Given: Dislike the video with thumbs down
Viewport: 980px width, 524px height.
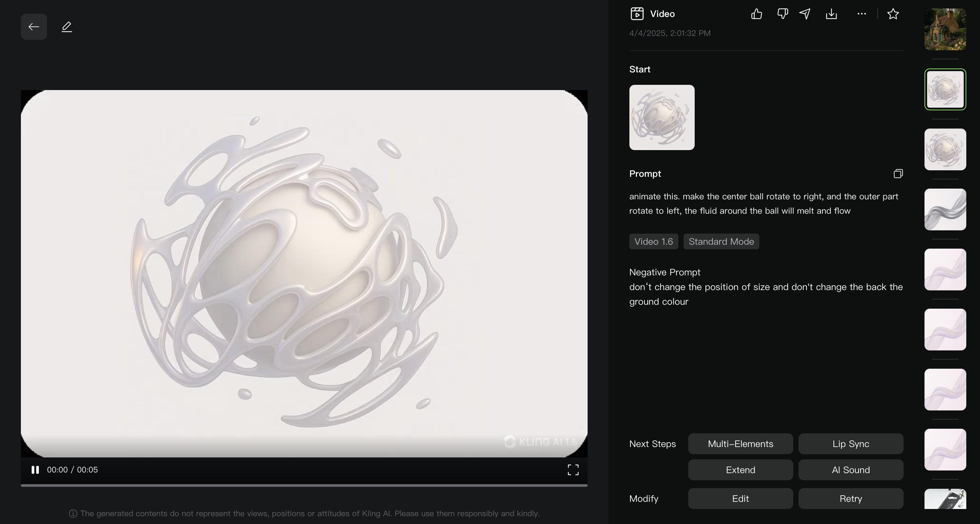Looking at the screenshot, I should (x=782, y=14).
